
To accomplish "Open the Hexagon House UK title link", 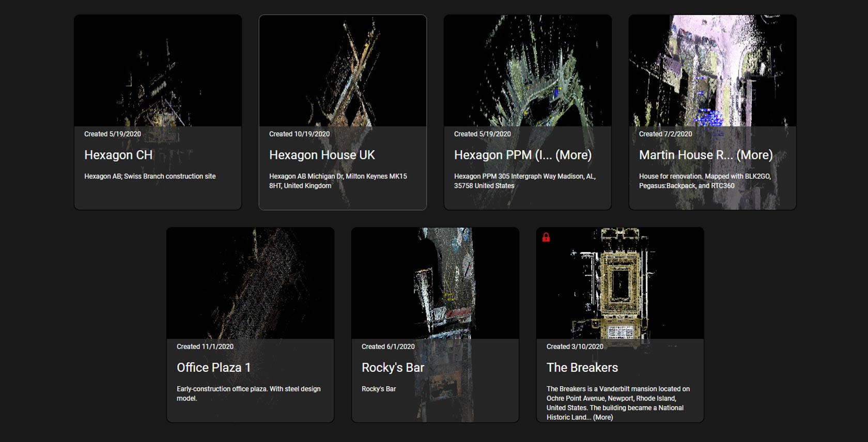I will [322, 155].
